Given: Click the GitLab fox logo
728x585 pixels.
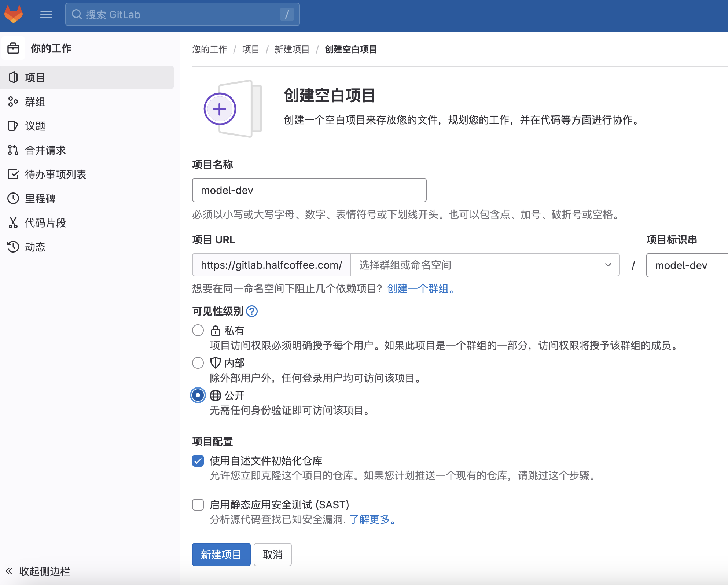Looking at the screenshot, I should point(14,14).
